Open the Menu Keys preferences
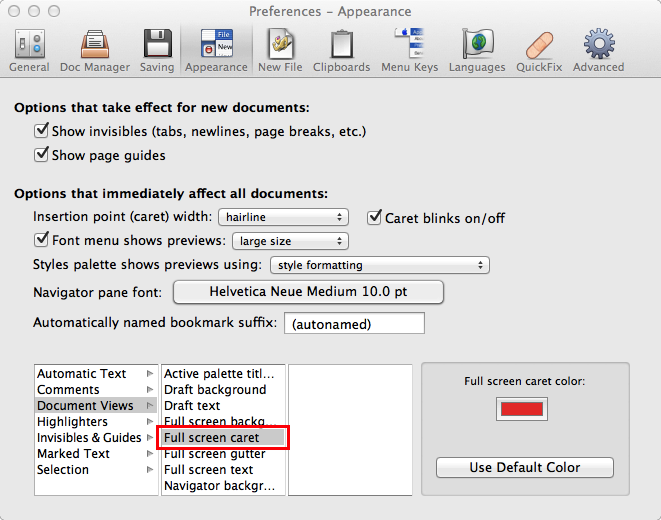The image size is (661, 520). (x=410, y=50)
